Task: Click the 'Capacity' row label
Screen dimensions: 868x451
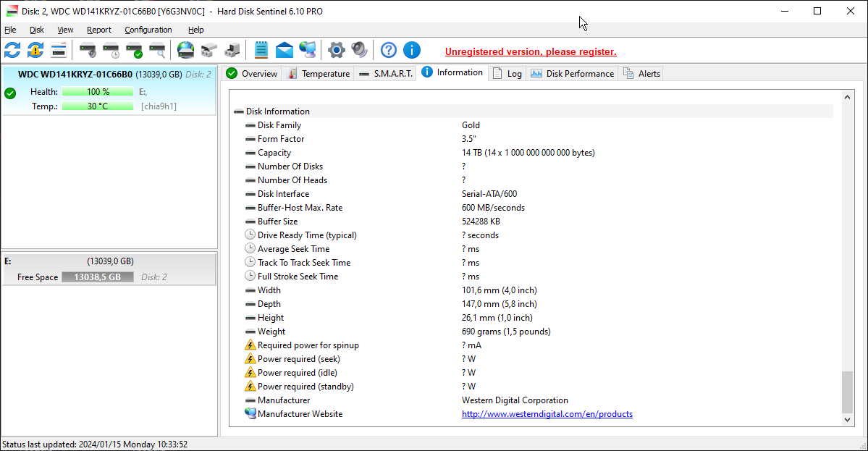Action: (x=274, y=153)
